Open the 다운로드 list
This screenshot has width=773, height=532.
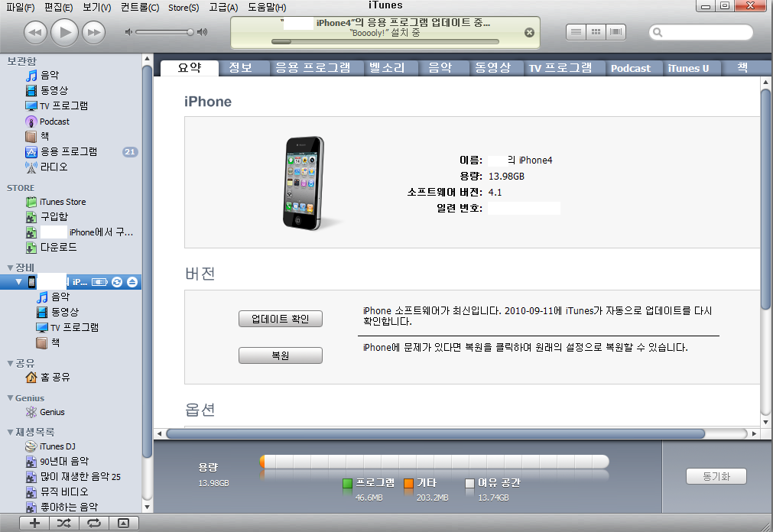point(50,247)
